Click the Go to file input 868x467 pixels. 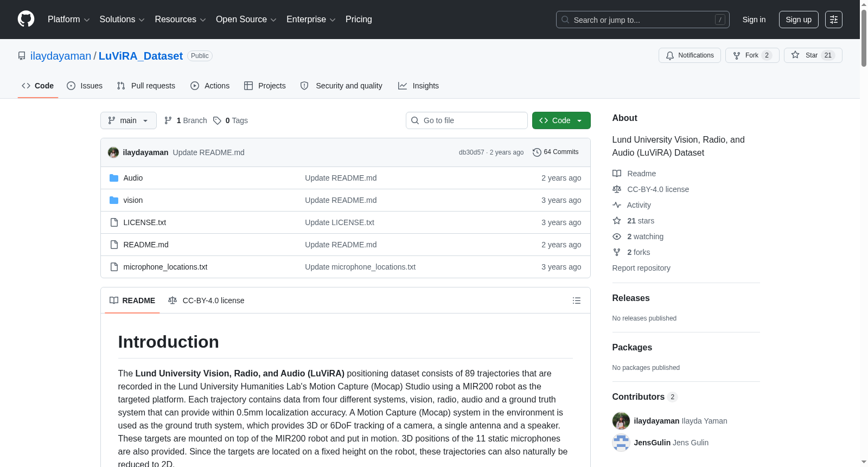[x=467, y=120]
